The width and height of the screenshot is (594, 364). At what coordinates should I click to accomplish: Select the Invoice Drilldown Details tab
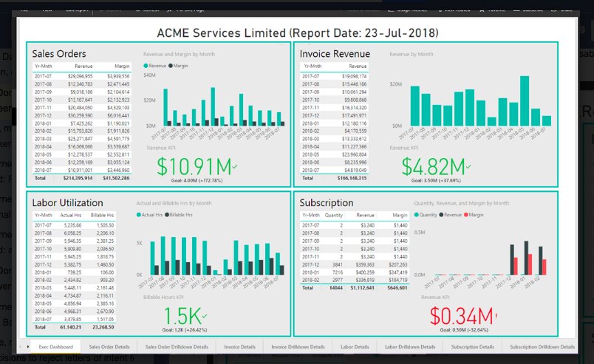point(298,346)
